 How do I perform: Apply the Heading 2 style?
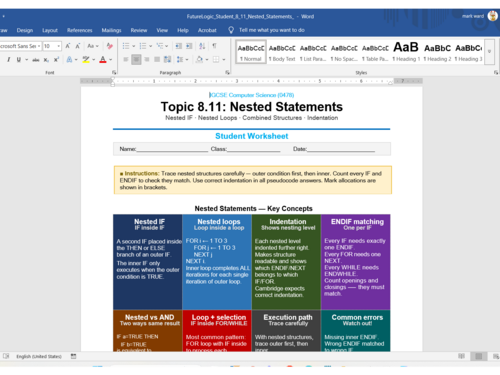point(437,52)
